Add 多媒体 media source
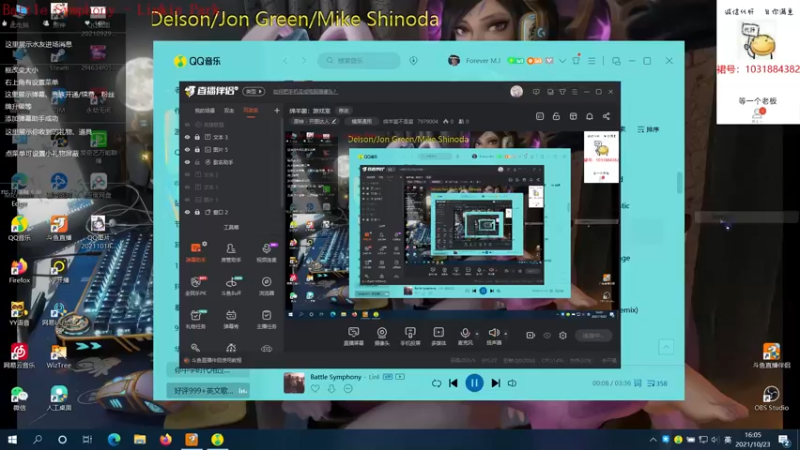 click(x=438, y=336)
